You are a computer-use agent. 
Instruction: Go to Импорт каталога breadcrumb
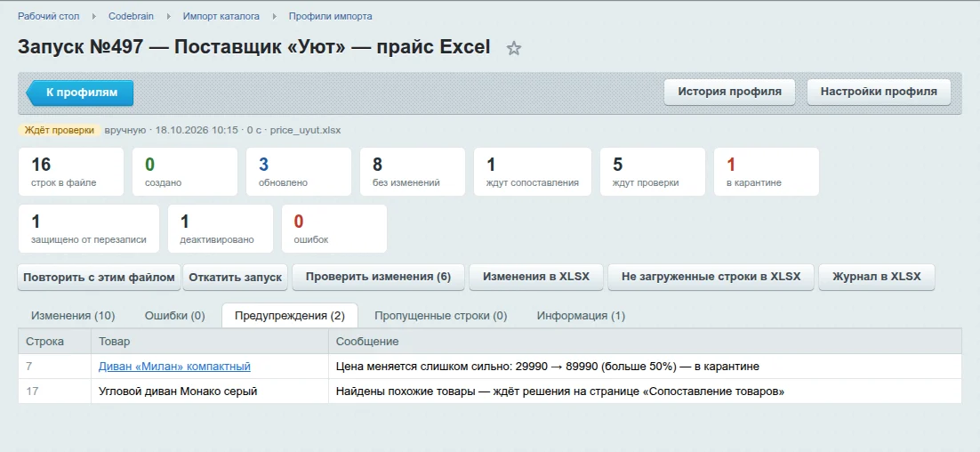pos(221,16)
